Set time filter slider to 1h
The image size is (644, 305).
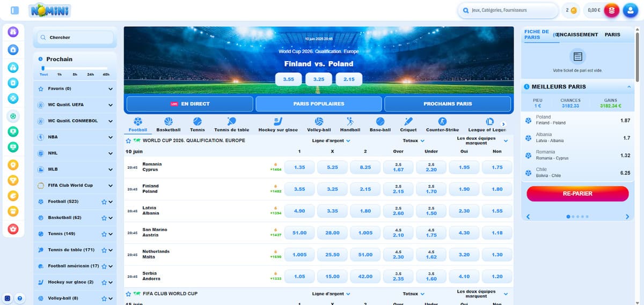(x=60, y=75)
